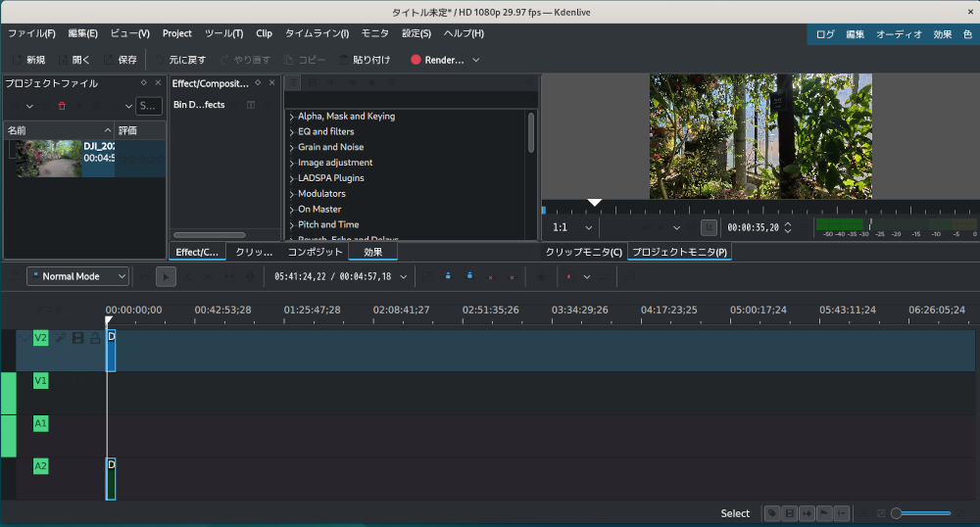The image size is (980, 527).
Task: Open the timeline timecode format dropdown
Action: (x=404, y=276)
